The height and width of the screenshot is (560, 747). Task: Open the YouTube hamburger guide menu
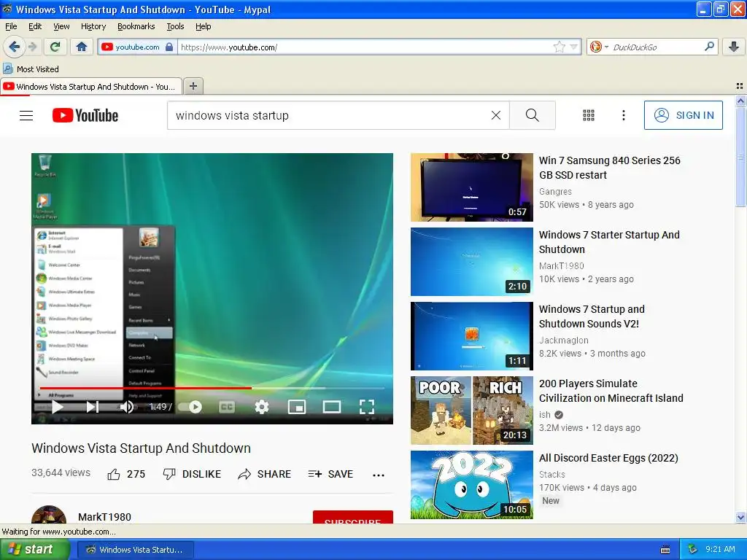[26, 115]
